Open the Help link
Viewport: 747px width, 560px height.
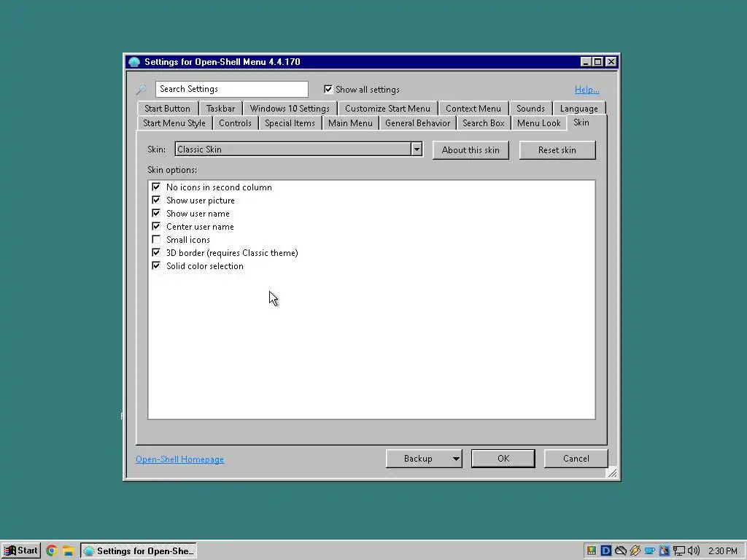pos(587,90)
